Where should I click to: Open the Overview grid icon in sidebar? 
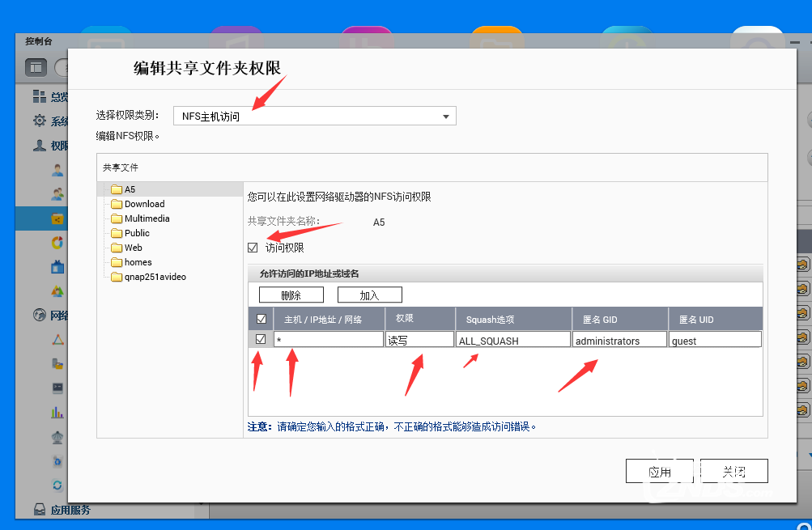(x=40, y=96)
